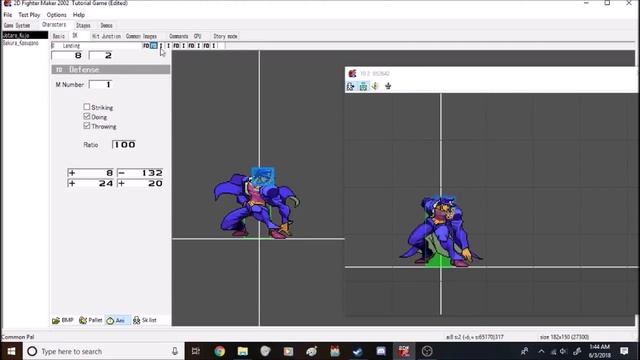Click the highlighted second preview toolbar icon
Screen dimensions: 640x360
(x=363, y=86)
